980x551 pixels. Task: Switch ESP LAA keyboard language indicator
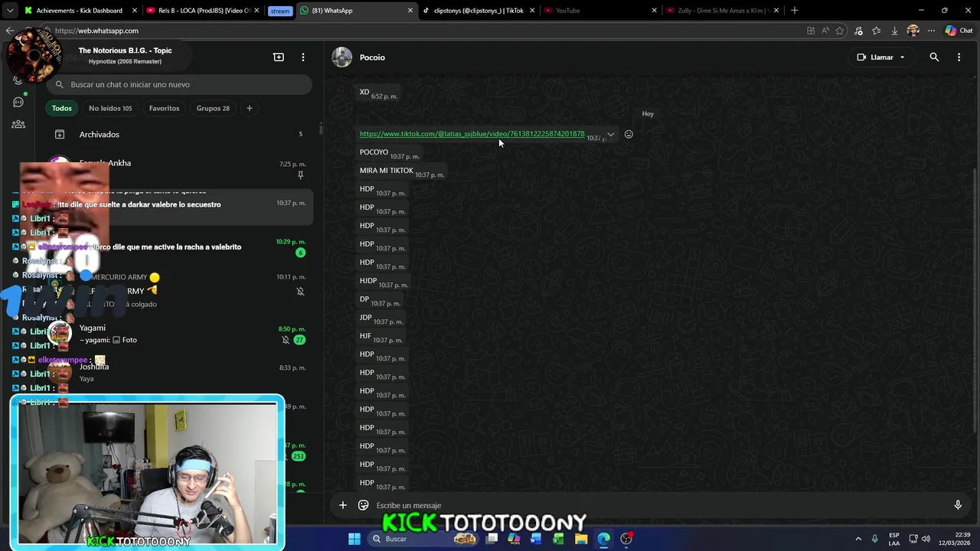click(894, 539)
